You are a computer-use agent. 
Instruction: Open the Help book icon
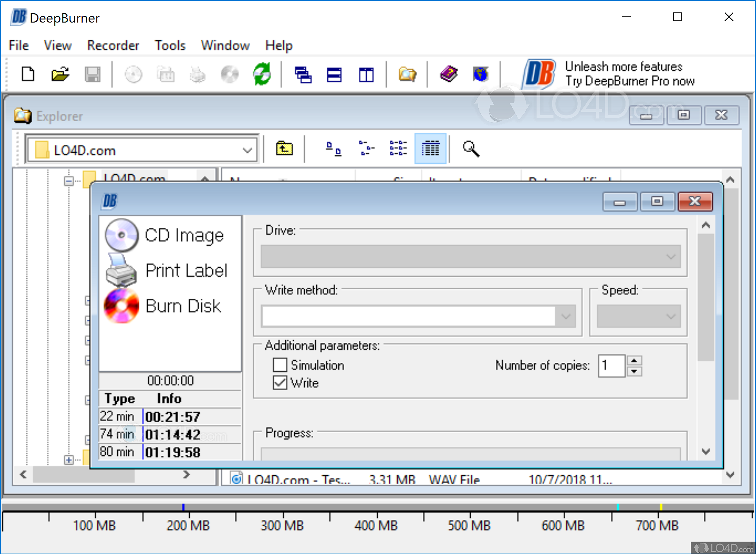coord(448,74)
